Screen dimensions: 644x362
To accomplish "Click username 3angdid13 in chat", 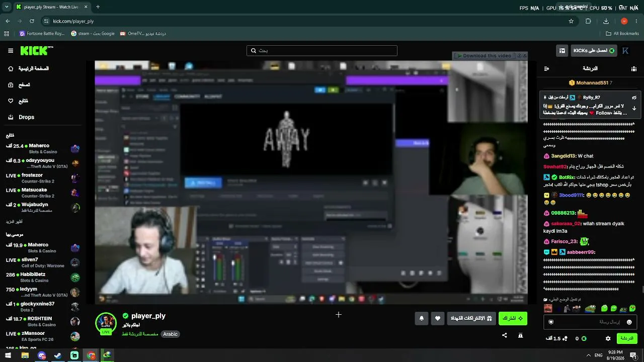I will coord(563,156).
